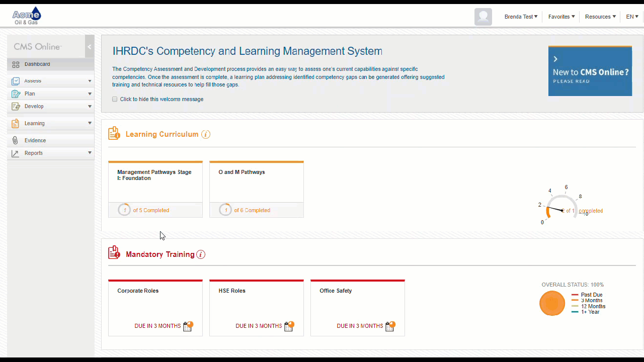Expand the Develop menu arrow
This screenshot has width=644, height=362.
point(90,106)
